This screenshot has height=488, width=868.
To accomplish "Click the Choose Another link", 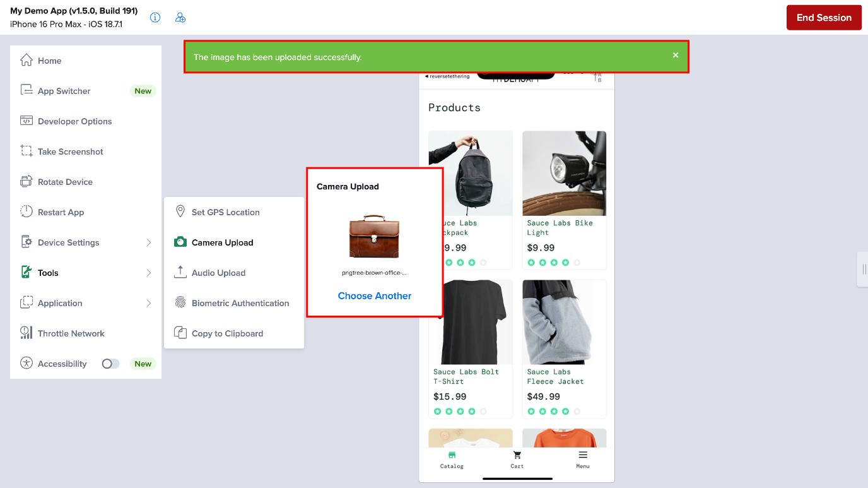I will 375,295.
